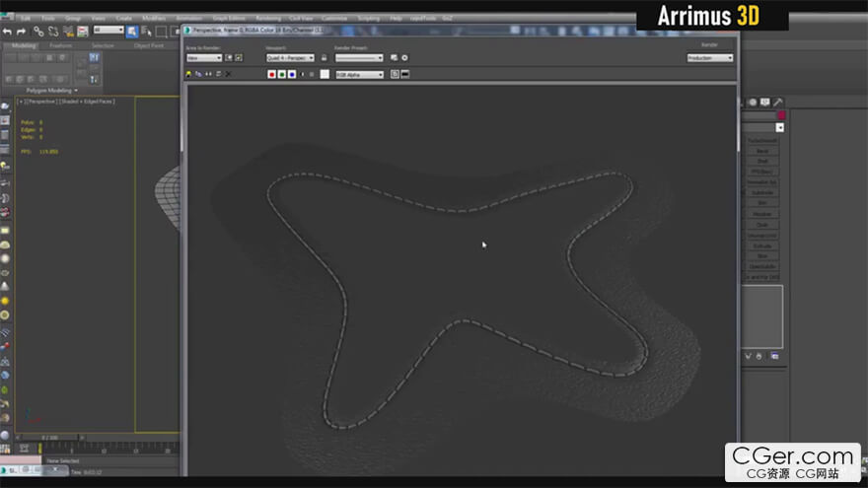Expand the Polygon Modeling panel label
Image resolution: width=868 pixels, height=488 pixels.
[49, 90]
